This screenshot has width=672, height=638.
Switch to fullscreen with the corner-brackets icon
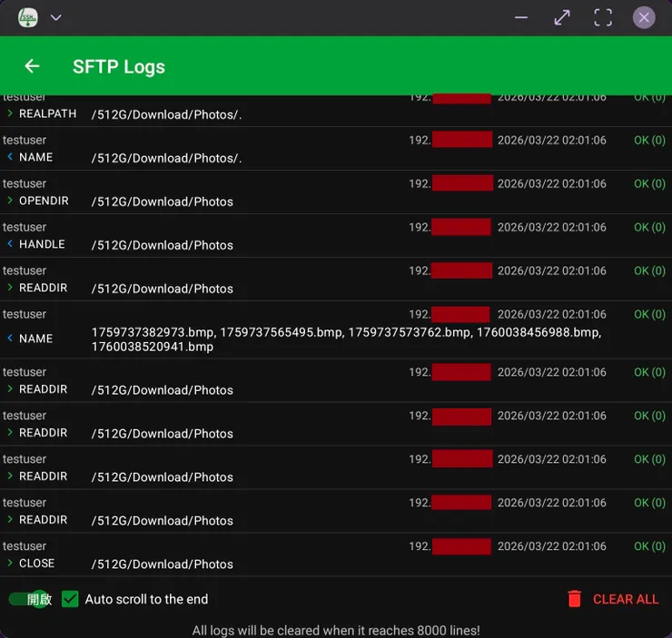pyautogui.click(x=603, y=17)
